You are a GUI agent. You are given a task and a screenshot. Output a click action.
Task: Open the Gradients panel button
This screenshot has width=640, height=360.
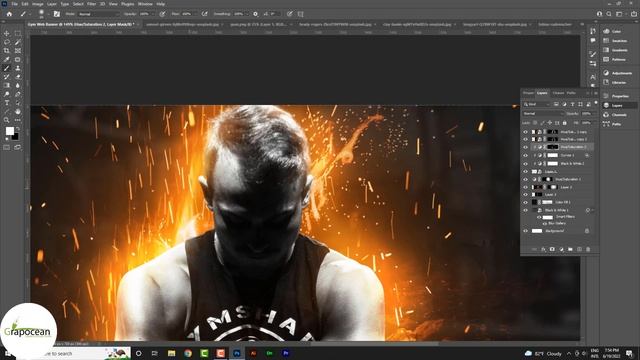coord(619,50)
